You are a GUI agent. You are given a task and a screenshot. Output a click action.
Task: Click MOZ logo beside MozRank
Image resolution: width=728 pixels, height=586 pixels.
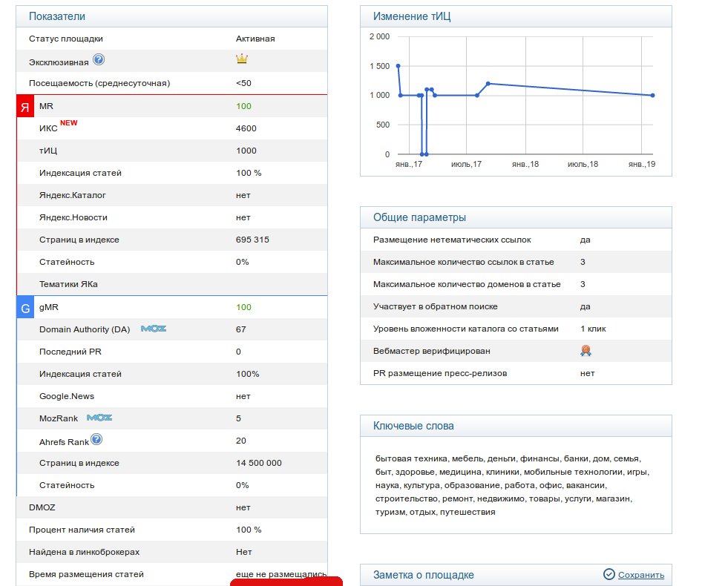click(99, 418)
